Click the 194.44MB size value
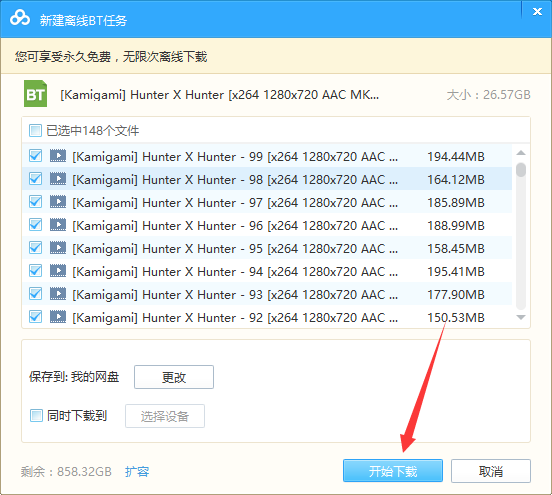 [456, 156]
